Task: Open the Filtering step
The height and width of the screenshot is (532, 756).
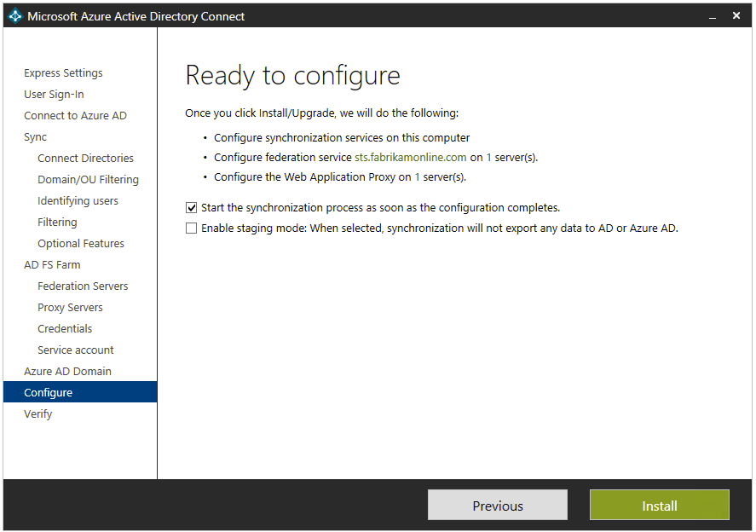Action: [57, 222]
